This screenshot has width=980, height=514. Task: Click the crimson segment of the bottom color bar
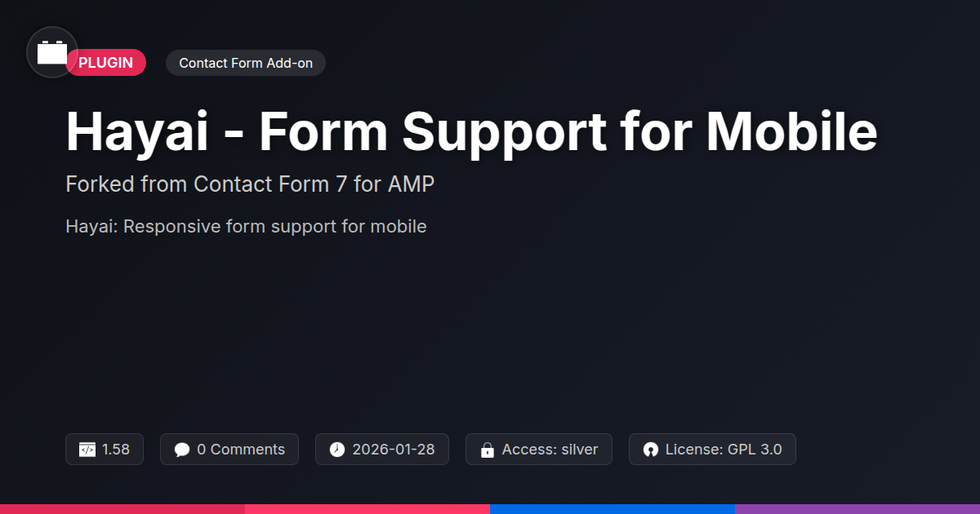(122, 509)
